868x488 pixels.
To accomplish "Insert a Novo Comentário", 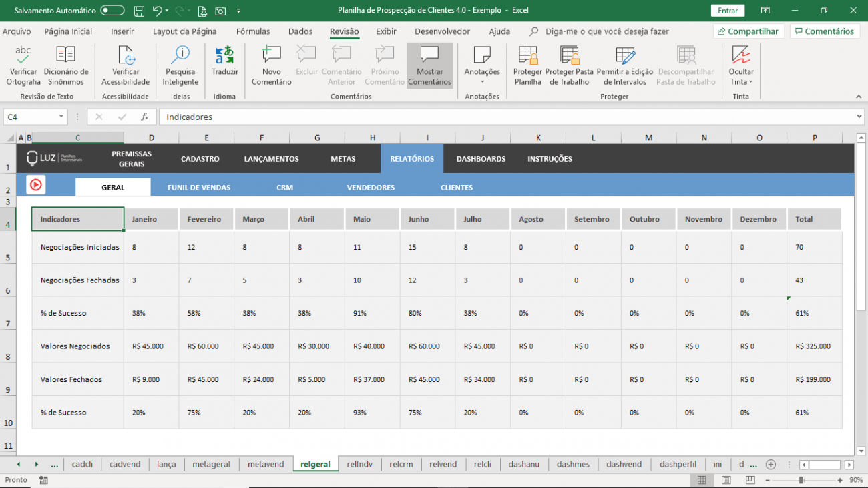I will (x=271, y=65).
